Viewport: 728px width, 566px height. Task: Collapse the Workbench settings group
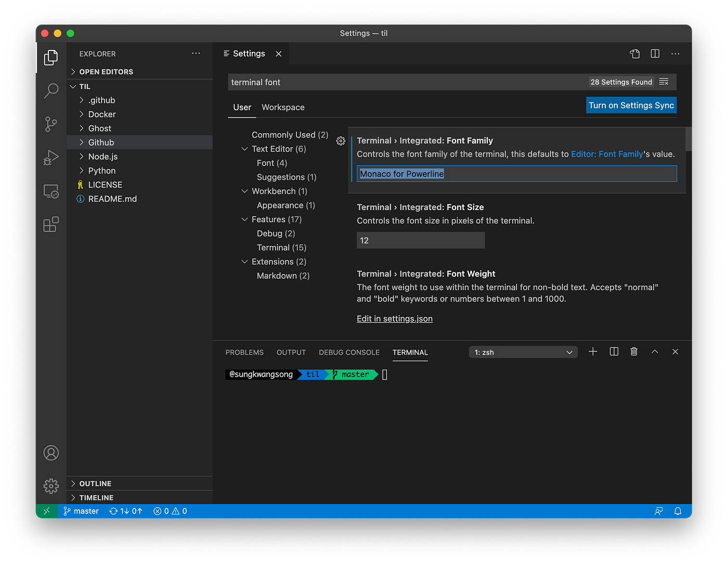pos(244,191)
